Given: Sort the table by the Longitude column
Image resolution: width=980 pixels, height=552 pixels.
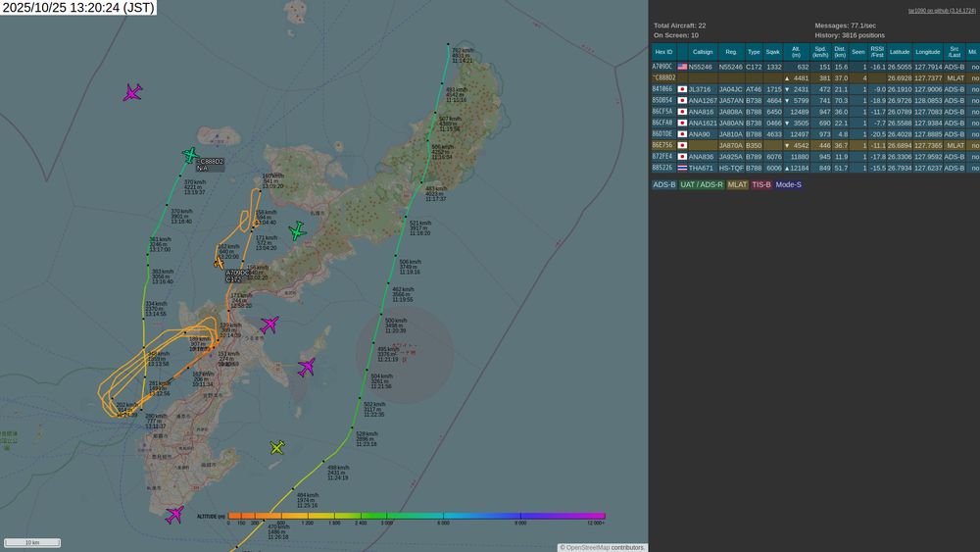Looking at the screenshot, I should point(927,52).
